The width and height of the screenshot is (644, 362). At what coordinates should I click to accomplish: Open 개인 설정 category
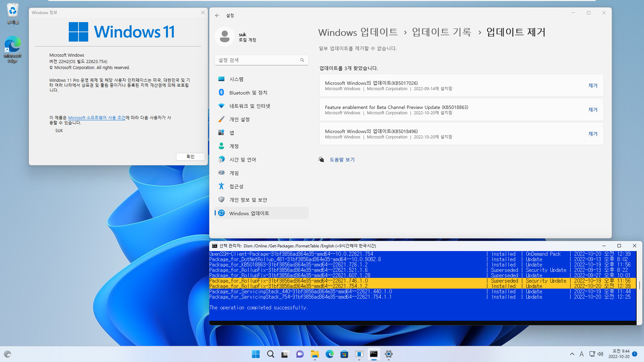coord(262,119)
